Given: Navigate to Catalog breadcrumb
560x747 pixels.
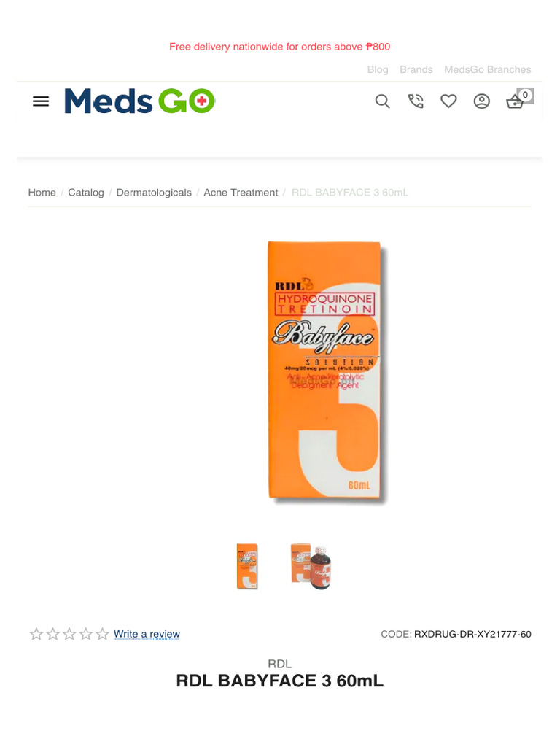Looking at the screenshot, I should [x=86, y=193].
